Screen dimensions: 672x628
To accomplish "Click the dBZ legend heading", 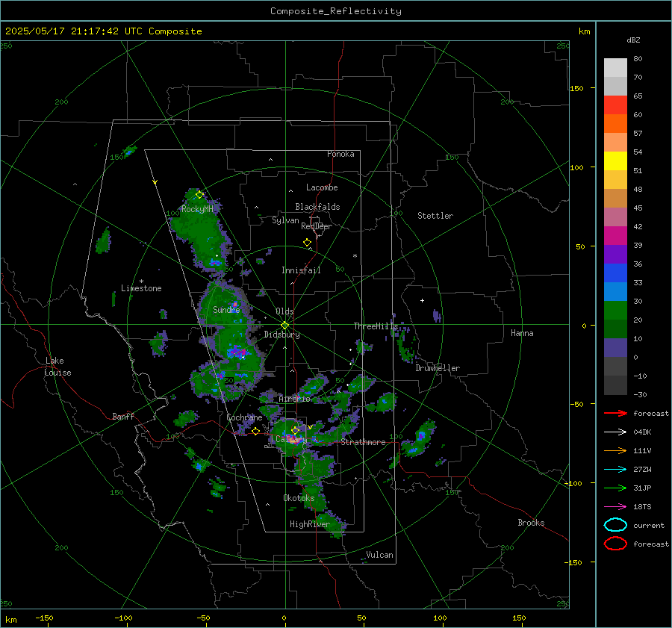I will [x=633, y=40].
